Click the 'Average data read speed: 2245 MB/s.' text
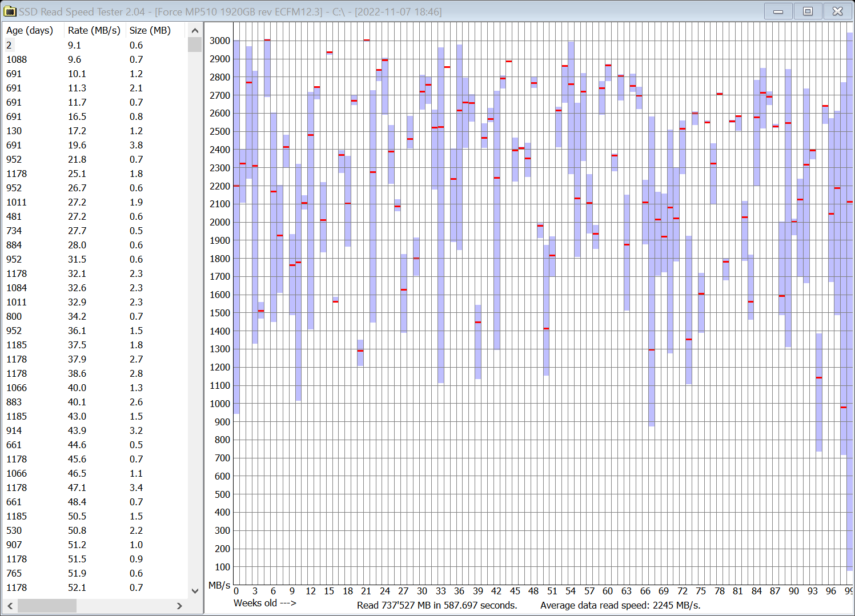 [620, 605]
